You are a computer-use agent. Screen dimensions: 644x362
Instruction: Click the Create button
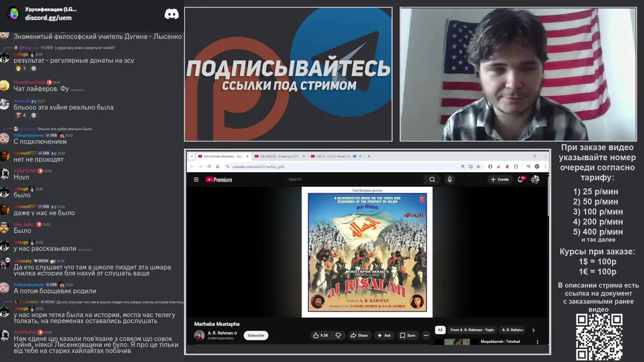500,179
